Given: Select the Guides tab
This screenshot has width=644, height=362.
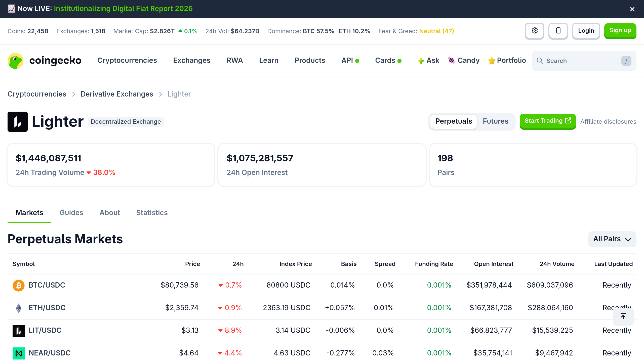Looking at the screenshot, I should click(71, 213).
